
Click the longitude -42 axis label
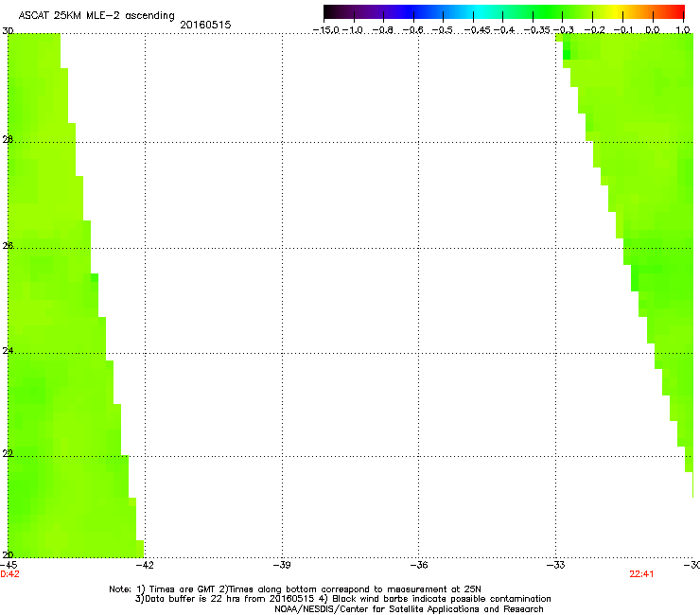(145, 565)
